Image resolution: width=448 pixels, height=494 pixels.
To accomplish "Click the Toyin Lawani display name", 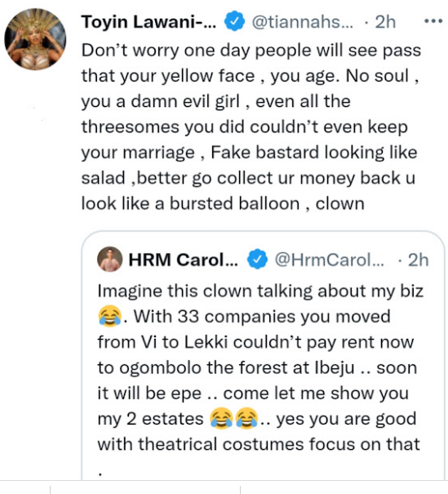I will point(149,22).
